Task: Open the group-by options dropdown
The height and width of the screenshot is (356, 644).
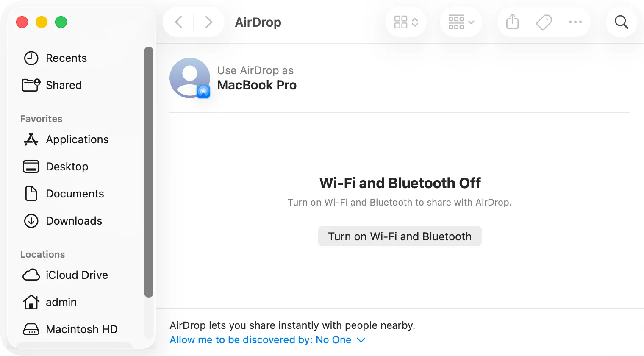Action: 461,22
